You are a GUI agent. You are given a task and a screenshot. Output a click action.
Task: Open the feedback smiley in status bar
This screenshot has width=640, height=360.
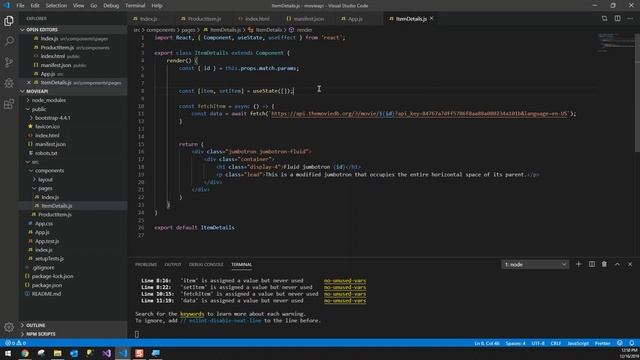620,343
